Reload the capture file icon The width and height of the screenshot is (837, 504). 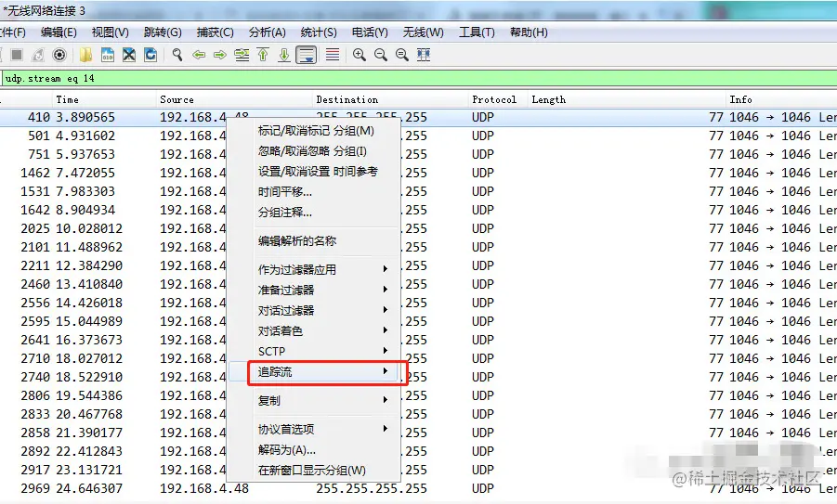pos(150,55)
